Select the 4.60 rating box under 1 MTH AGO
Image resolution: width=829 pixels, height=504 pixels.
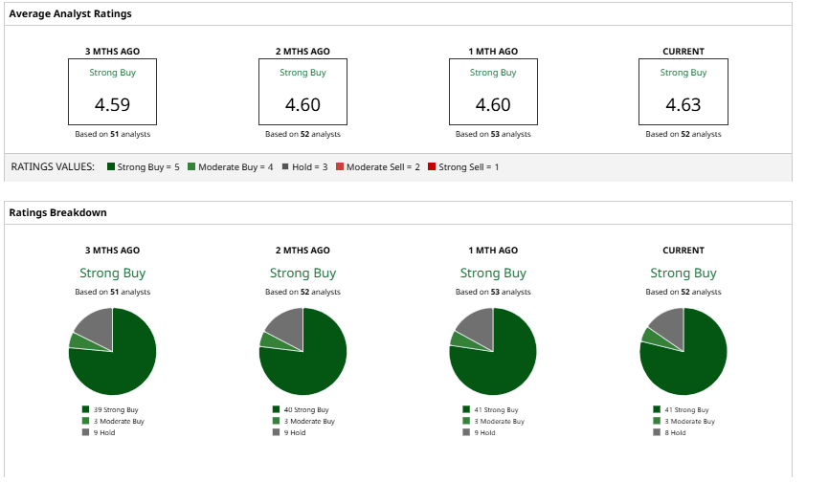pos(493,92)
